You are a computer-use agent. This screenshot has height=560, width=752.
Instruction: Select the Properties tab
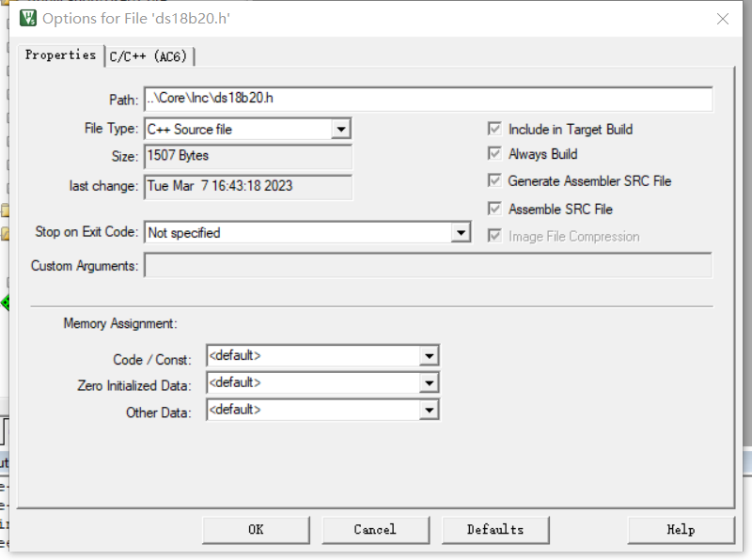coord(59,56)
